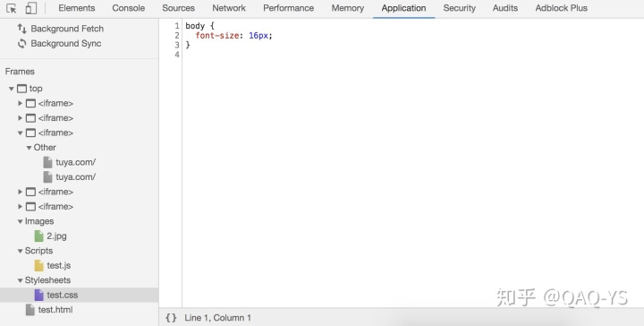Activate the inspect element picker icon
The width and height of the screenshot is (644, 326).
coord(12,8)
